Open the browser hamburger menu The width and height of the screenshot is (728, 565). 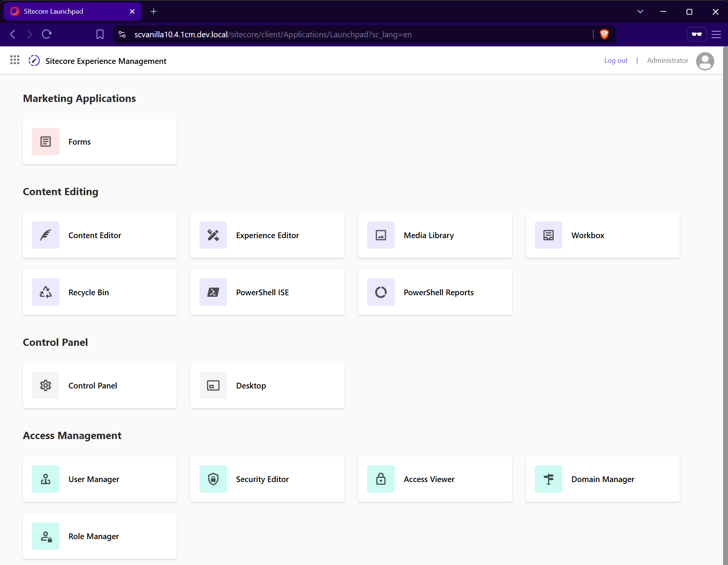pyautogui.click(x=717, y=34)
